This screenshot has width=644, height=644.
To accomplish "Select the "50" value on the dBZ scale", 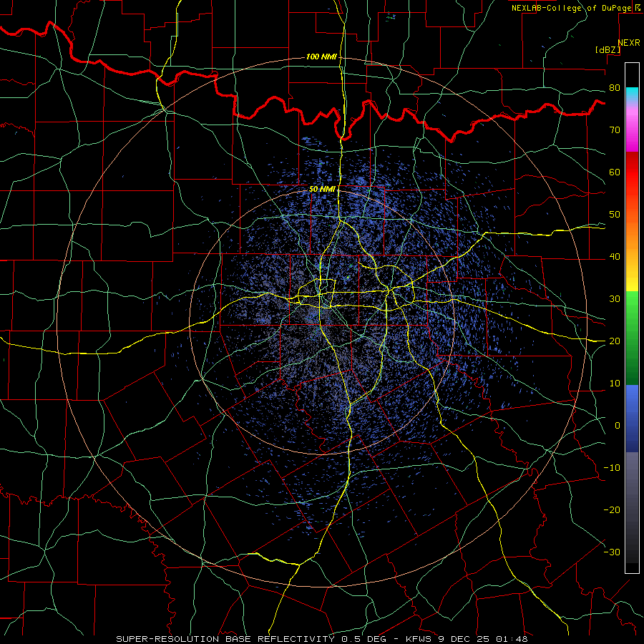I will [615, 215].
